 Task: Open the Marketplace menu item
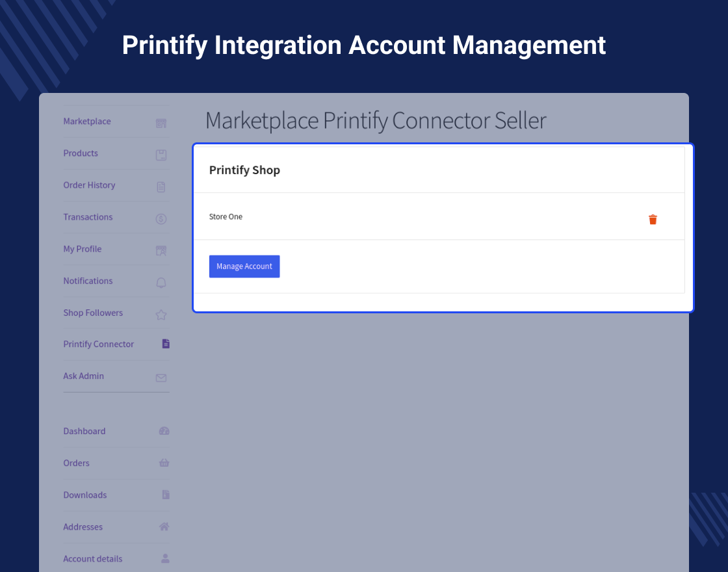(x=87, y=122)
